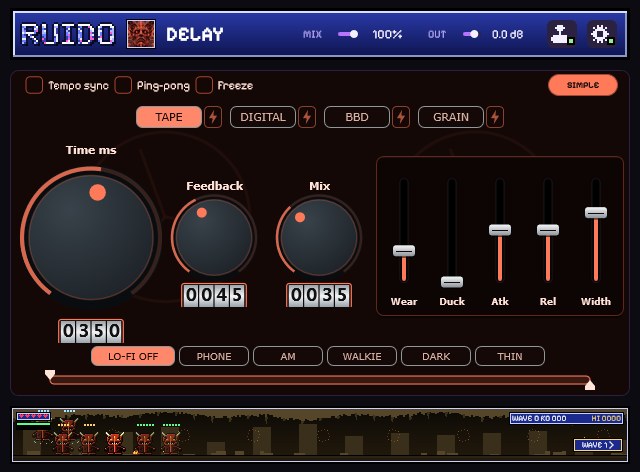Click the Wear slider handle
Screen dimensions: 640x472
(x=404, y=250)
